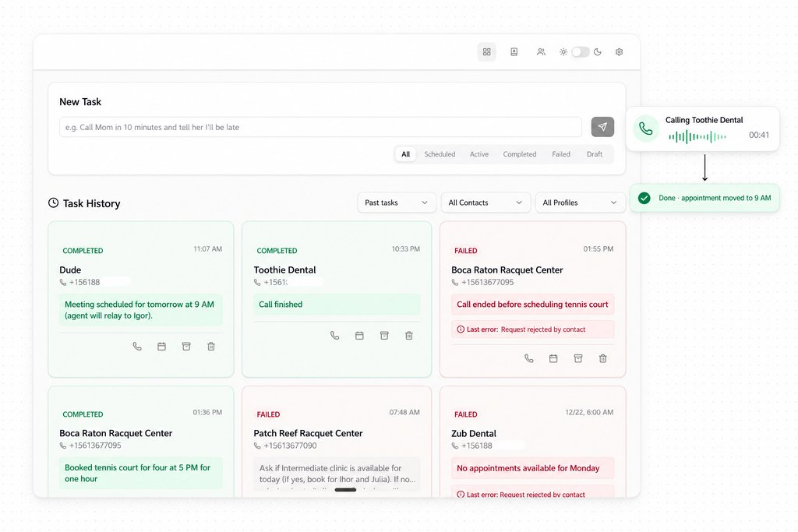This screenshot has width=798, height=532.
Task: Click Boca Raton Racquet Center title in failed card
Action: pyautogui.click(x=507, y=270)
